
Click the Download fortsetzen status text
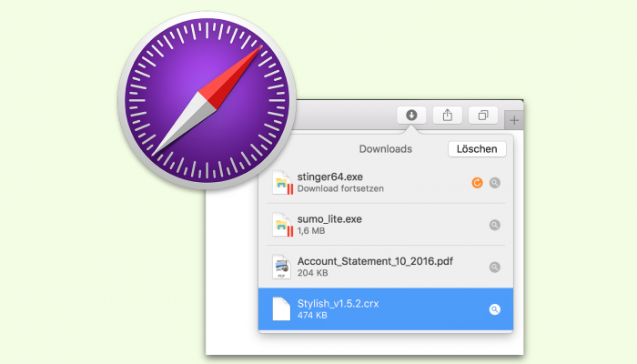coord(340,189)
